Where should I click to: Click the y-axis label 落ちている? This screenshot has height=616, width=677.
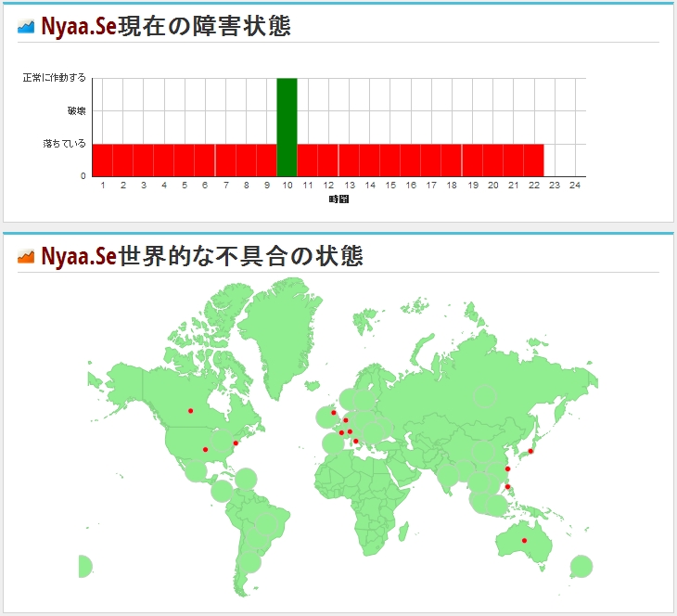coord(64,144)
